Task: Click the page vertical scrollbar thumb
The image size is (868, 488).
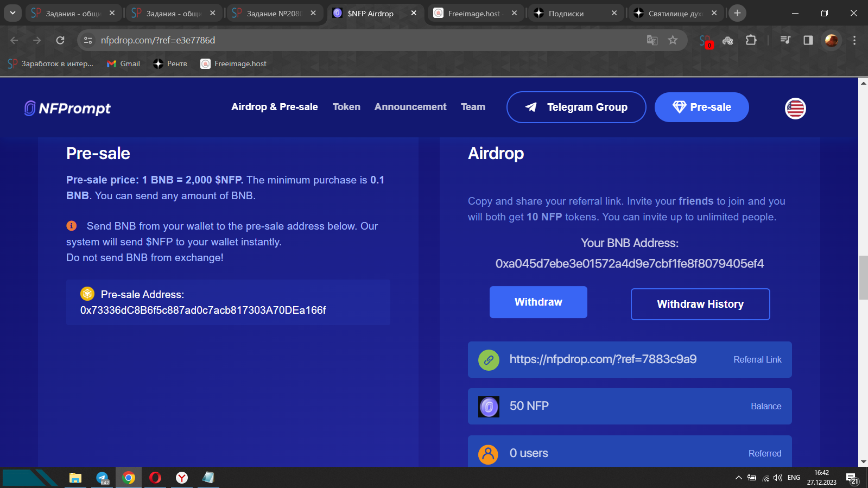Action: point(863,277)
